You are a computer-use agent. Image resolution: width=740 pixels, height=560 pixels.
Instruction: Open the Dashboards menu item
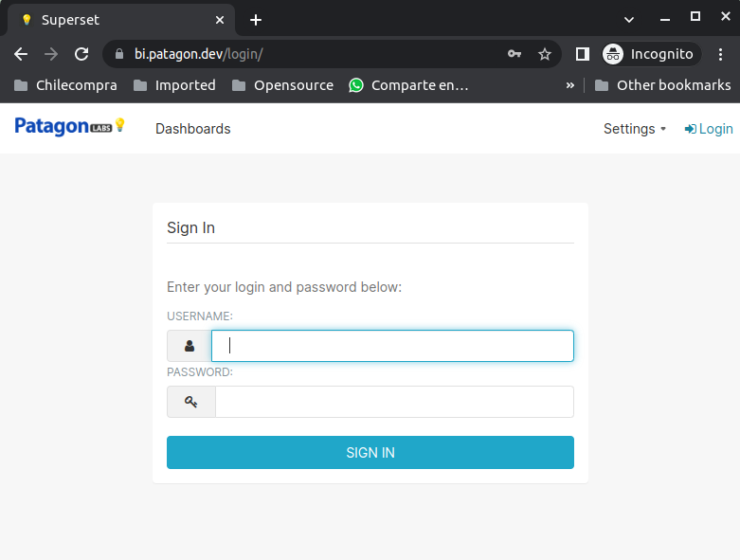[192, 129]
